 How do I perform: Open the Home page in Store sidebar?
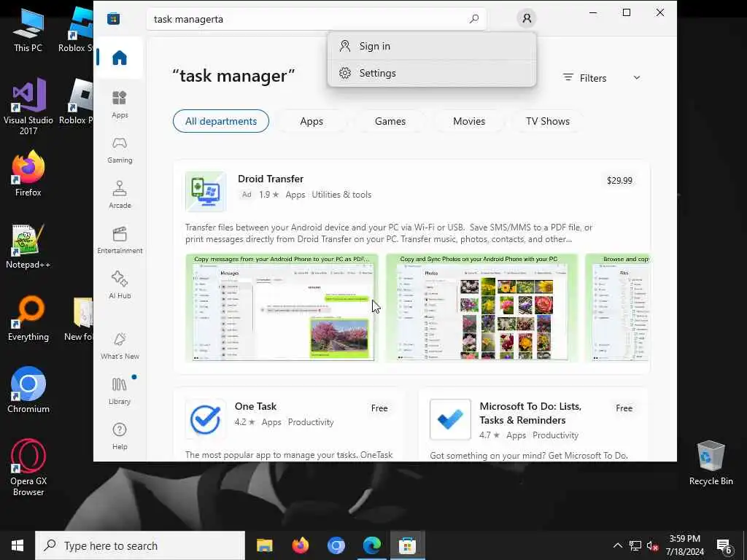[120, 58]
